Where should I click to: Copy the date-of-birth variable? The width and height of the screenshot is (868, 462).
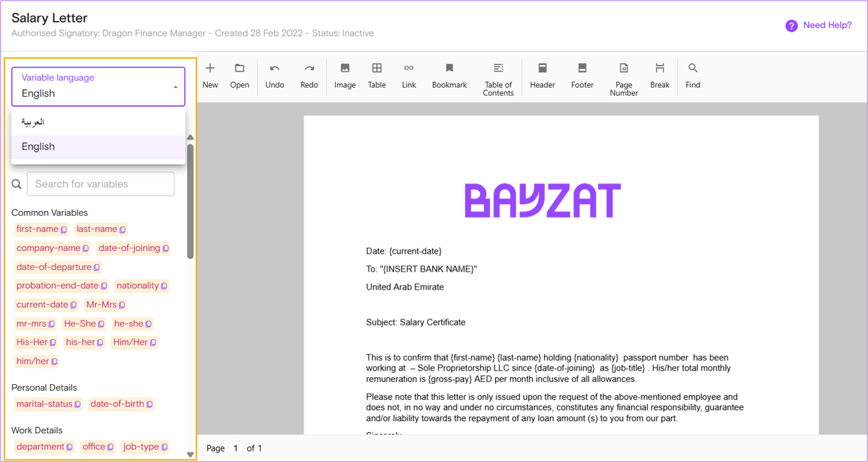(x=149, y=404)
